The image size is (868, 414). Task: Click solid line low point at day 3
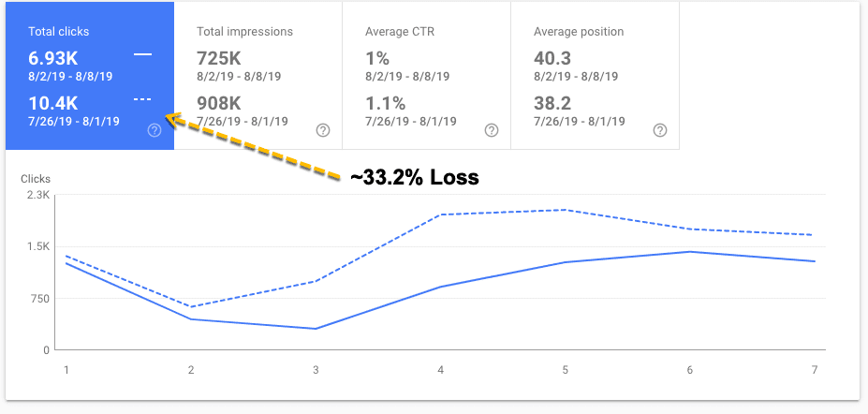click(x=316, y=329)
